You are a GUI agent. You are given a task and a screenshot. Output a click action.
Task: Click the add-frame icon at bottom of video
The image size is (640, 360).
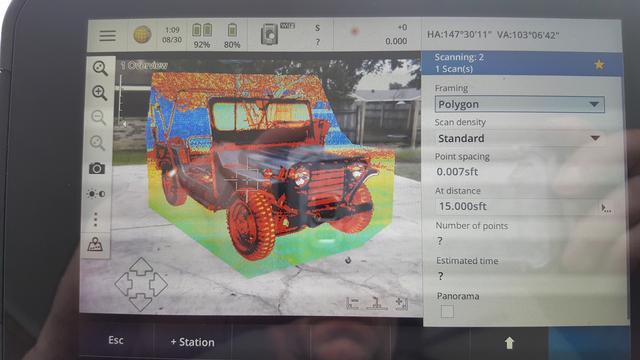point(401,303)
